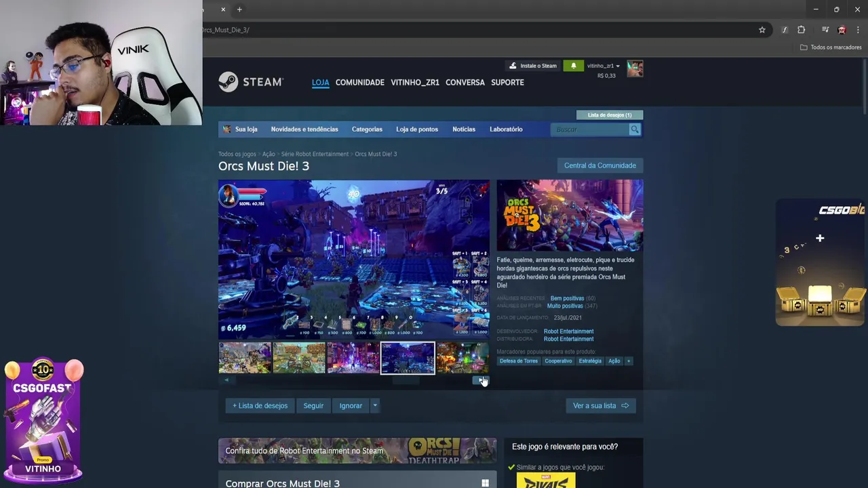Open Série Robot Entertainment breadcrumb
This screenshot has width=868, height=488.
[x=315, y=154]
